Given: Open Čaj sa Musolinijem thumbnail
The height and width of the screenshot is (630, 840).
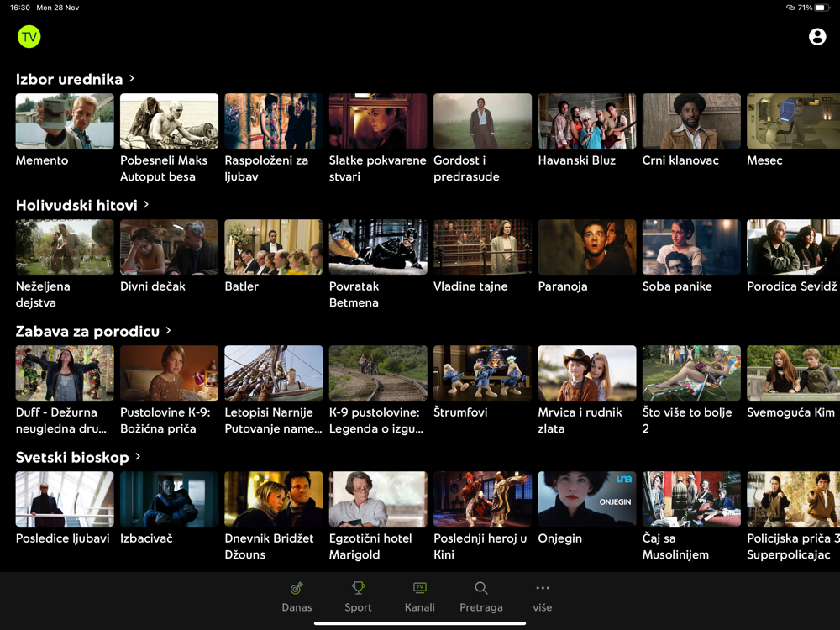Looking at the screenshot, I should coord(691,499).
